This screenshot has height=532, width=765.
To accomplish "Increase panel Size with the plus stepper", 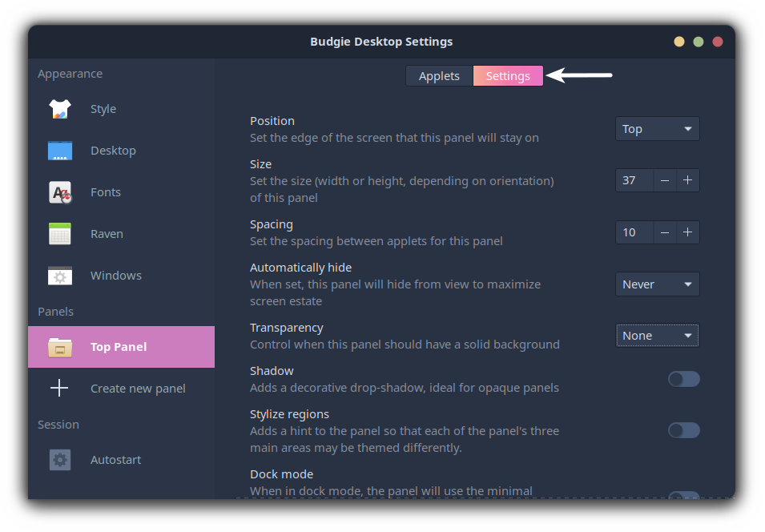I will click(x=687, y=180).
